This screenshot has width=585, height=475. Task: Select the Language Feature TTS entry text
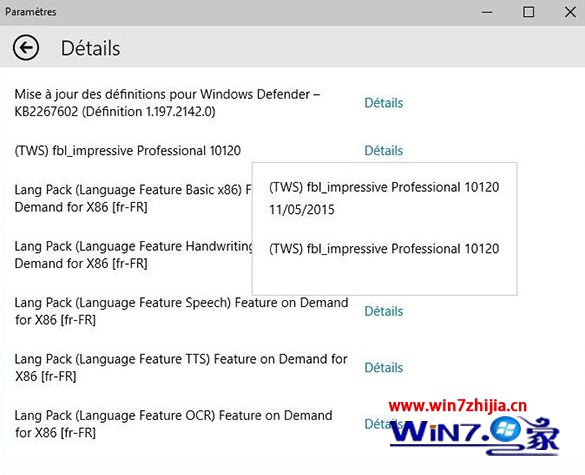click(181, 368)
